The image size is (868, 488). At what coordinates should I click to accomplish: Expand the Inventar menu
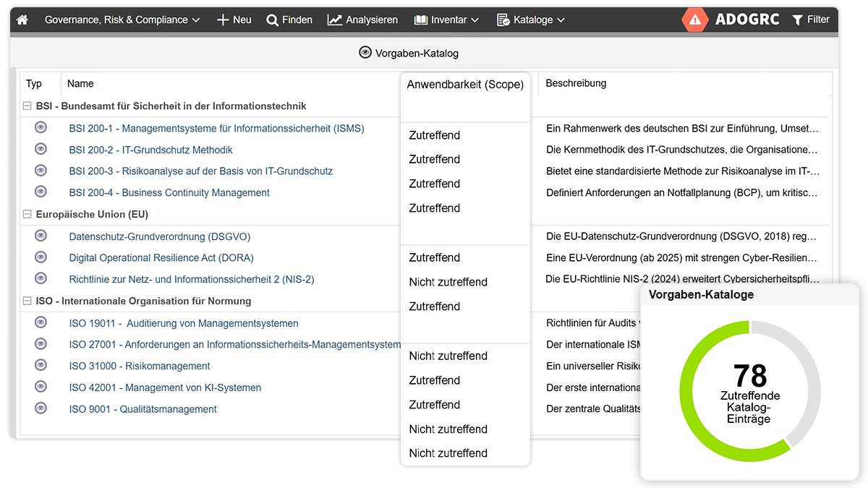[x=446, y=20]
